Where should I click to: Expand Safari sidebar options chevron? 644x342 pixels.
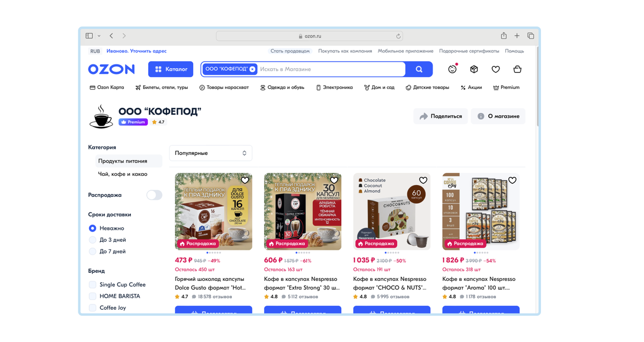coord(99,36)
